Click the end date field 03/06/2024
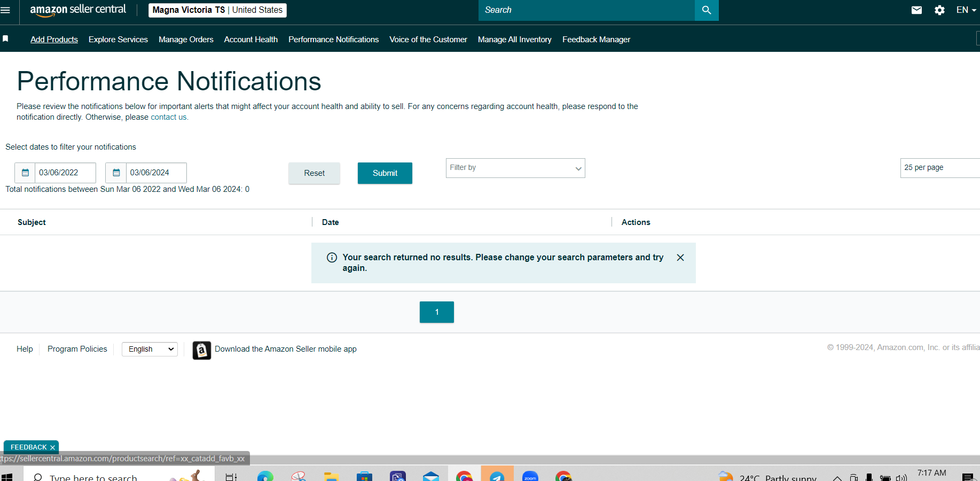Viewport: 980px width, 481px height. pos(156,173)
